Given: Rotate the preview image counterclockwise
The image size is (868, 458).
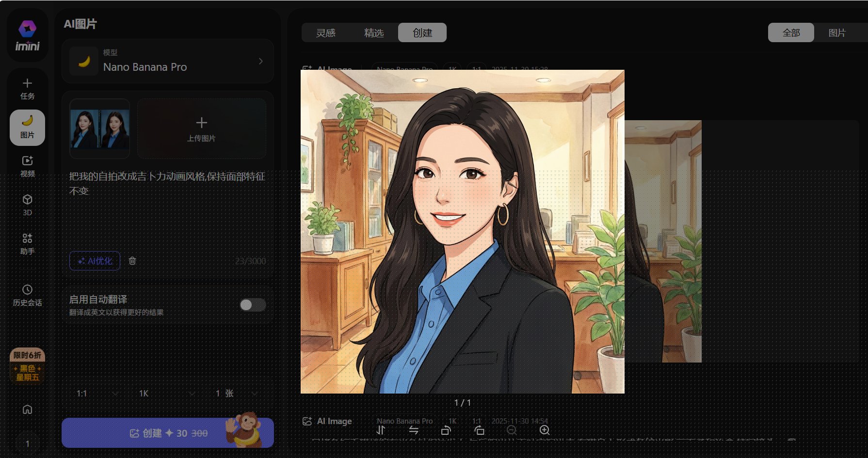Looking at the screenshot, I should [x=446, y=430].
